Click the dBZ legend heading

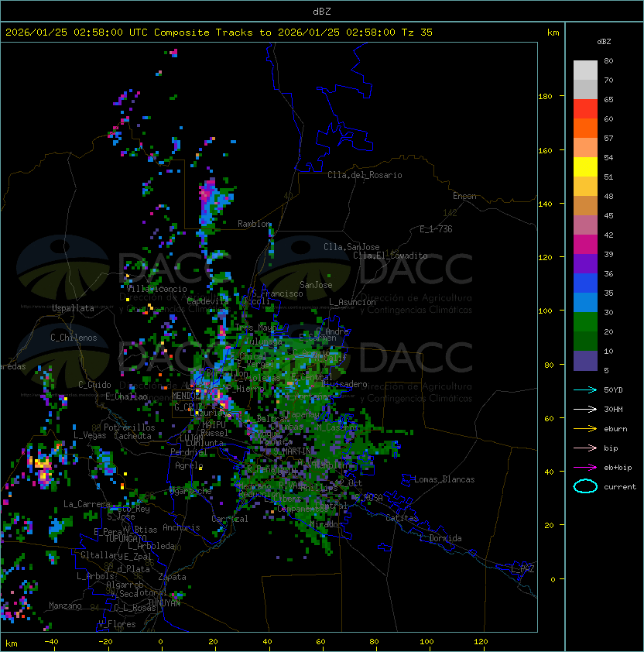[x=604, y=42]
